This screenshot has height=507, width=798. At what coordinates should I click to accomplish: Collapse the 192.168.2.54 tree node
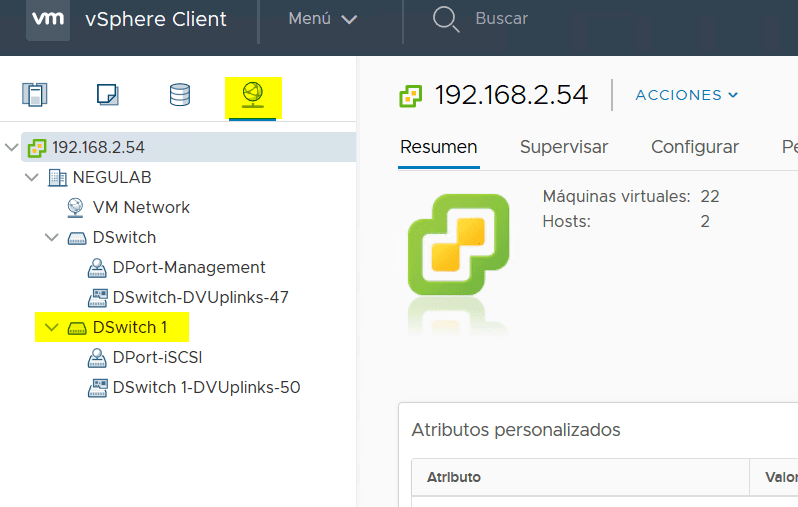[x=11, y=148]
